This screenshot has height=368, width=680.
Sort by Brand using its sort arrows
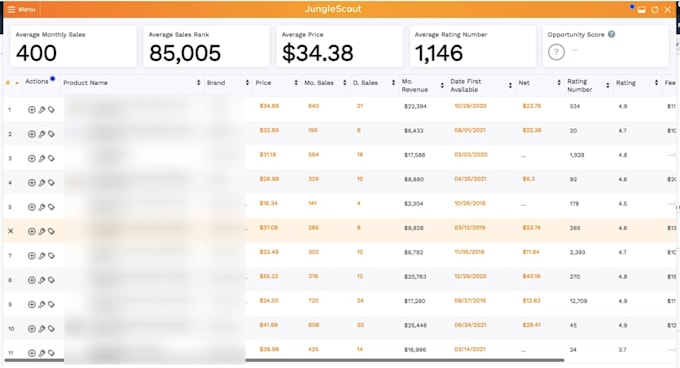pyautogui.click(x=247, y=82)
